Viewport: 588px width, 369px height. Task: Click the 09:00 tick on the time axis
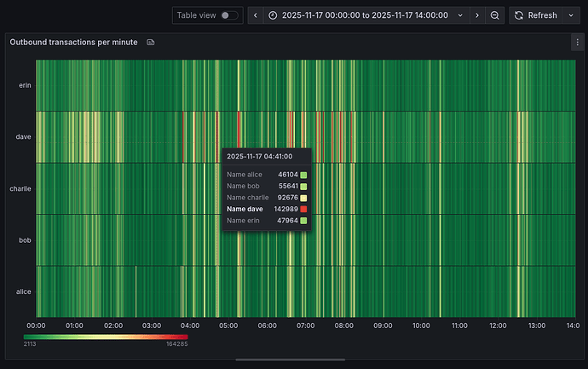(383, 325)
